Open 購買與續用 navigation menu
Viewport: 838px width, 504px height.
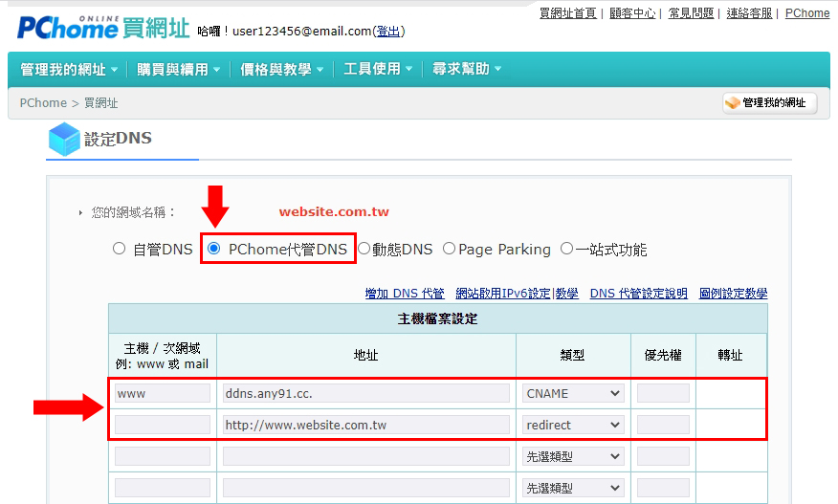click(178, 69)
